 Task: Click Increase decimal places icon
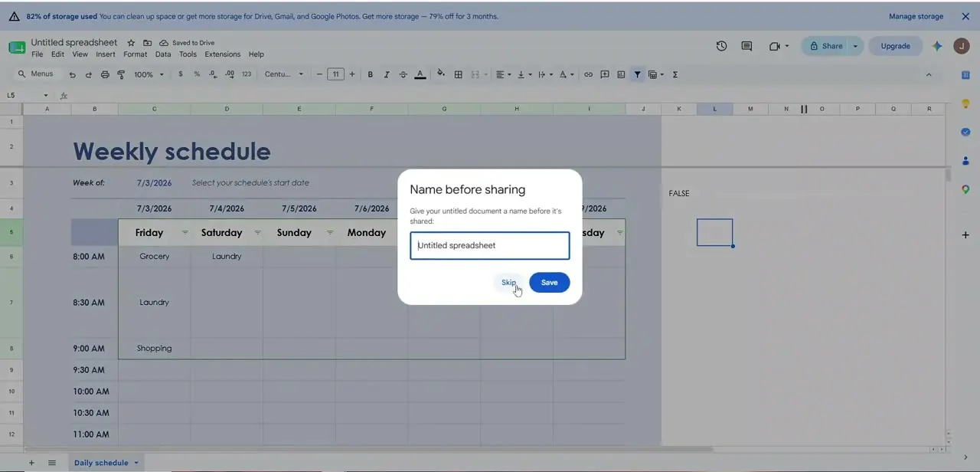(x=230, y=74)
